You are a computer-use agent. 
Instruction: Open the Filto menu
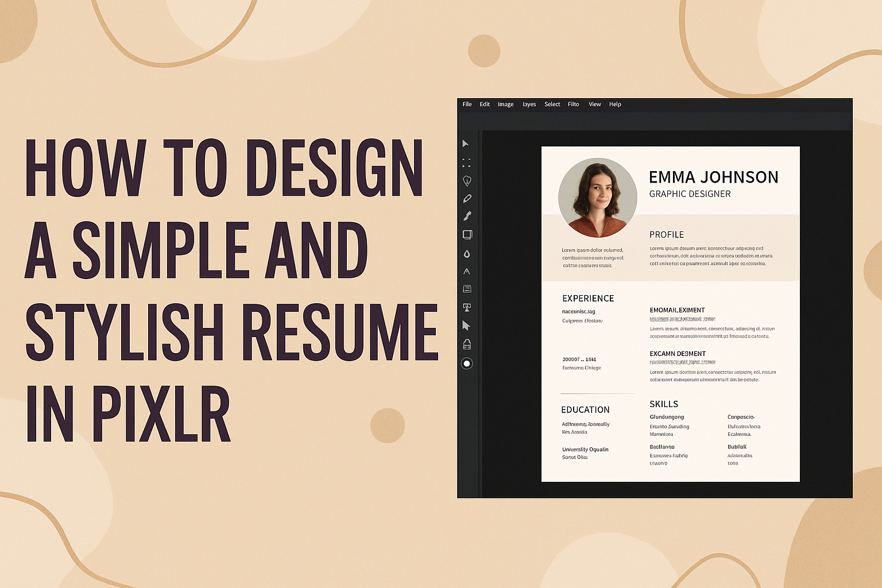tap(574, 105)
